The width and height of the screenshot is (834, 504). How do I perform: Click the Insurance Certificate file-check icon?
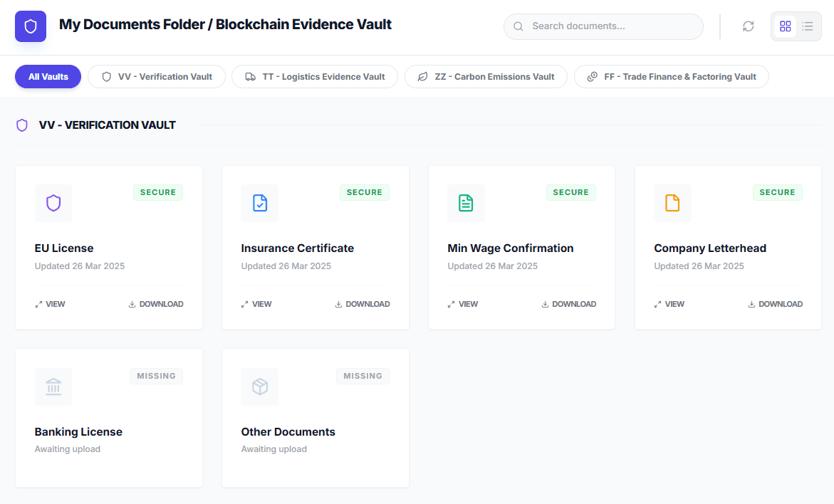point(259,203)
